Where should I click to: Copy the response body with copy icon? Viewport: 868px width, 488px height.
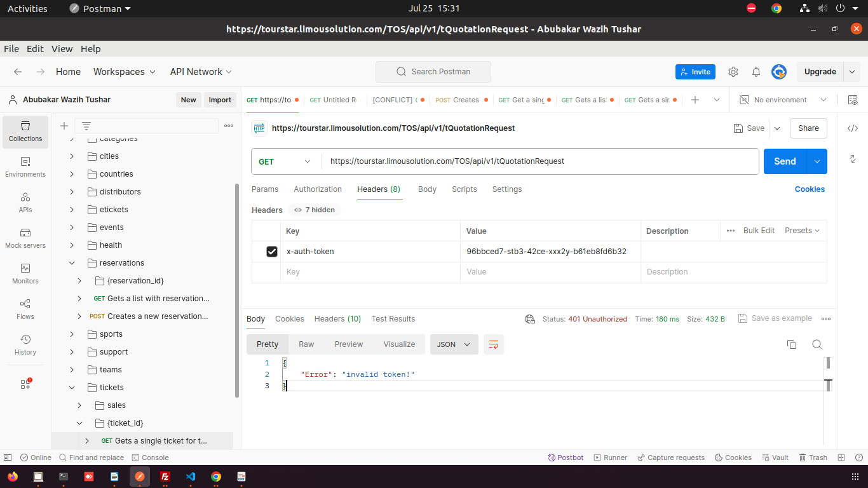click(x=792, y=344)
